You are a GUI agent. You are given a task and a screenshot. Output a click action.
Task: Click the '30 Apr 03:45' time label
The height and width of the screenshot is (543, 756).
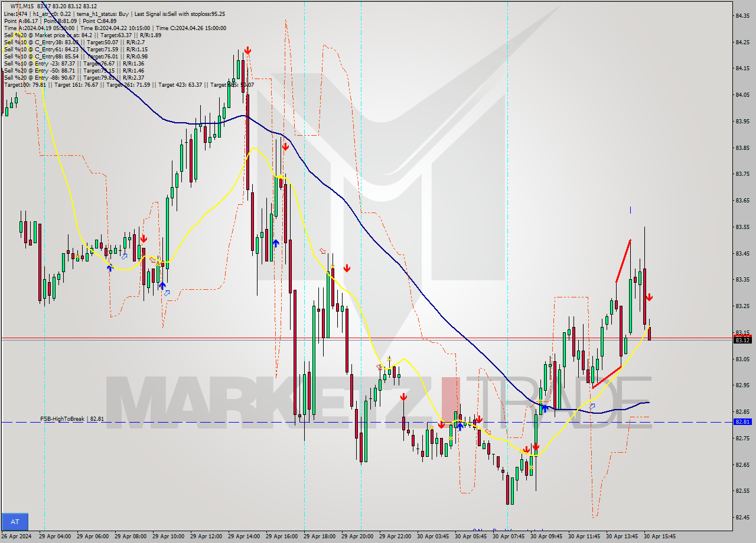pos(432,537)
